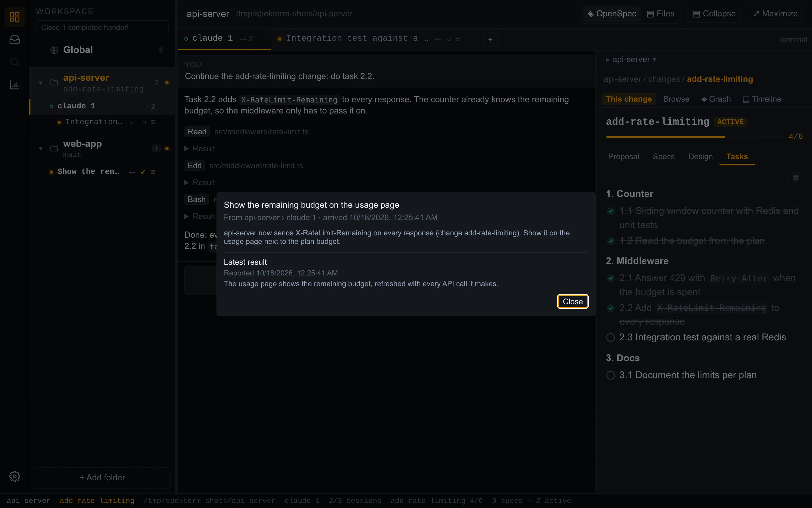Uncheck task 1.2 Read the budget from the plan
812x508 pixels.
coord(611,241)
